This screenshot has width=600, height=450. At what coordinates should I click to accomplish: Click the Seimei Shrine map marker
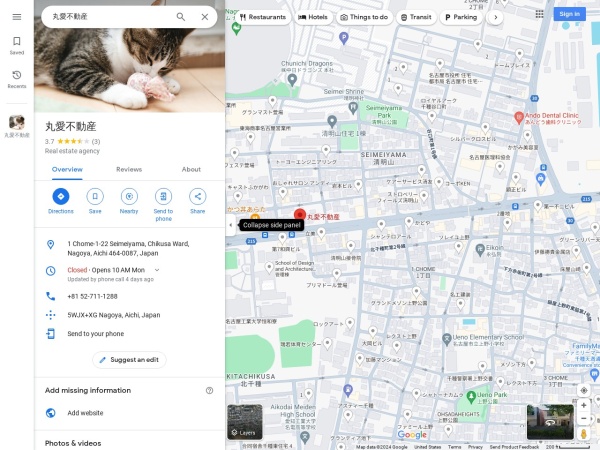[x=353, y=108]
